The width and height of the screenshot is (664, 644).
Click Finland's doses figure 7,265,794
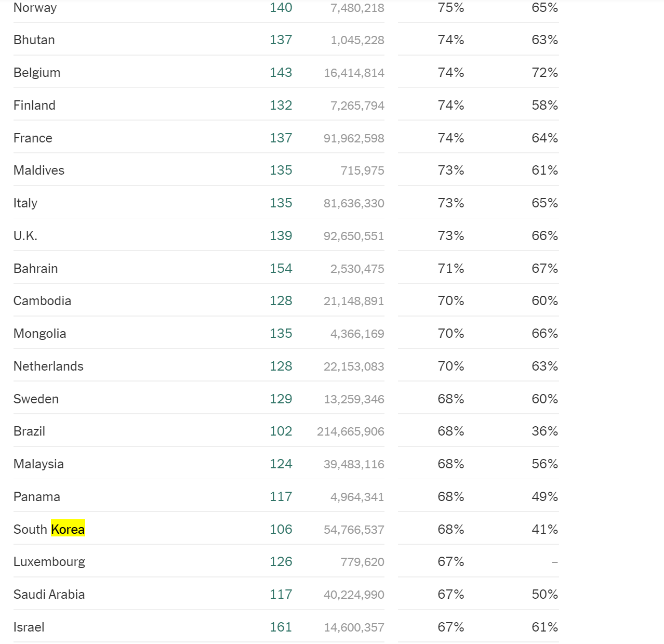357,106
